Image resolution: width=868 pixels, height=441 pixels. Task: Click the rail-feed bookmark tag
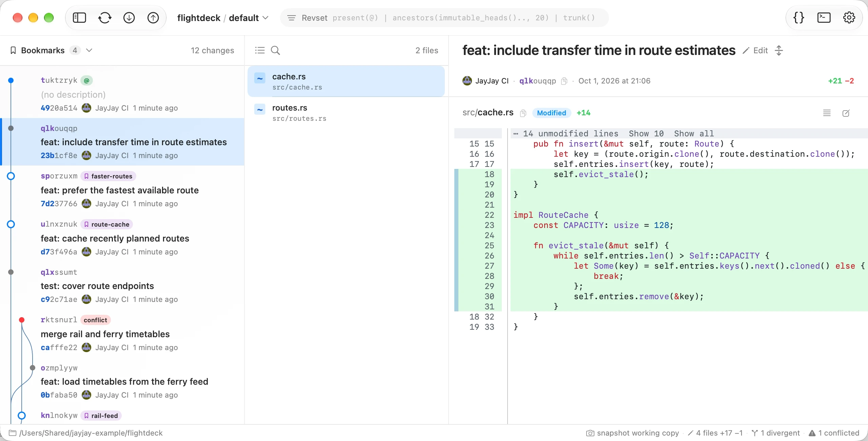(x=101, y=416)
